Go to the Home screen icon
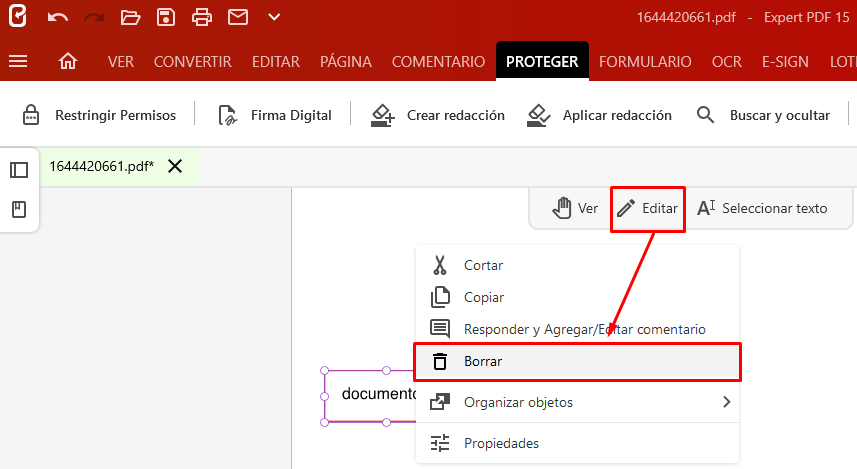The image size is (857, 469). point(68,61)
